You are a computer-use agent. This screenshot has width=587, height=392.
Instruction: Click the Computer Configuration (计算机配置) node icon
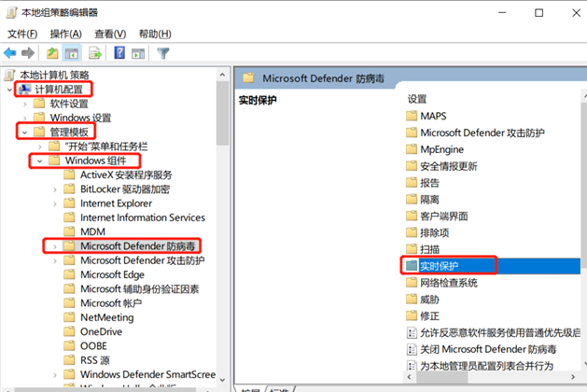[x=25, y=90]
